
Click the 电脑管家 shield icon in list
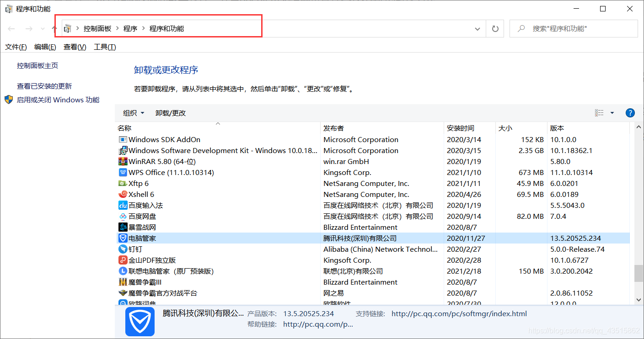pyautogui.click(x=123, y=238)
